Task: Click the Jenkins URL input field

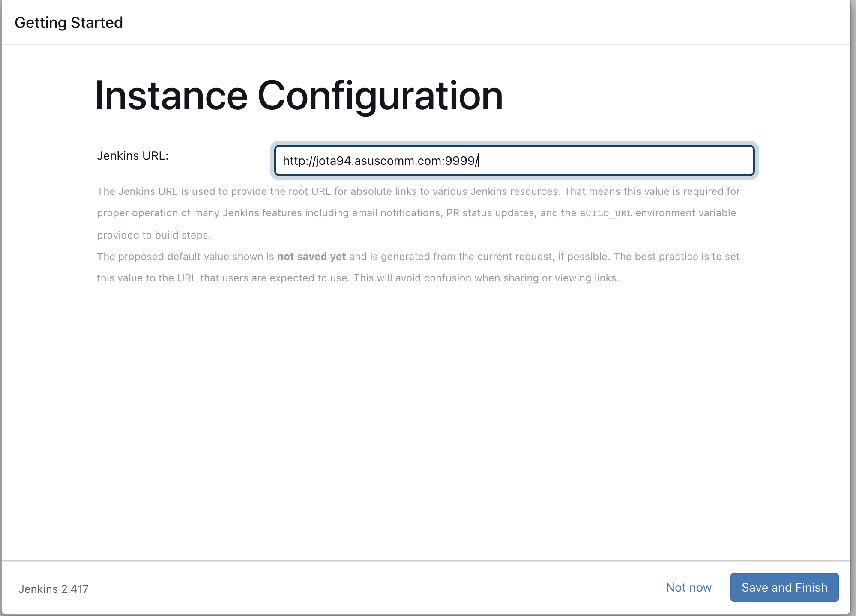Action: [514, 161]
